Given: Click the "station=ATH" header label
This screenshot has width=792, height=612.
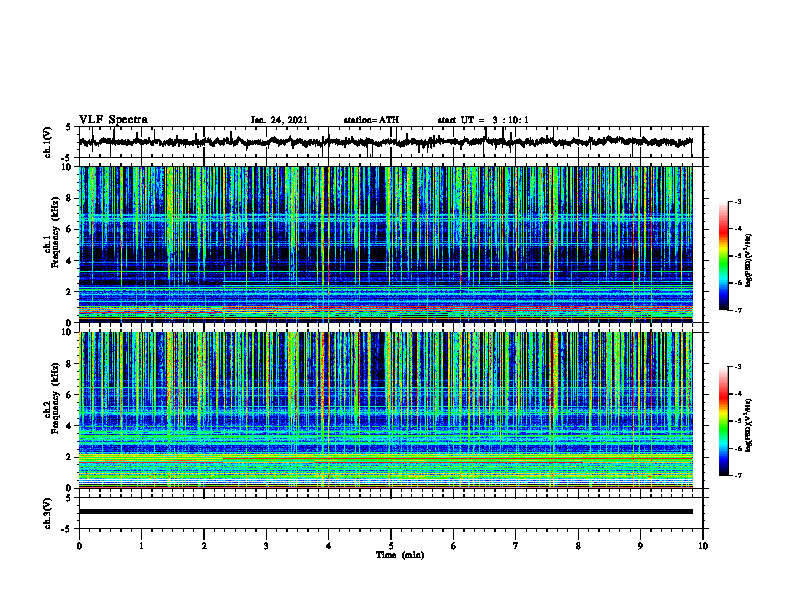Looking at the screenshot, I should [371, 120].
